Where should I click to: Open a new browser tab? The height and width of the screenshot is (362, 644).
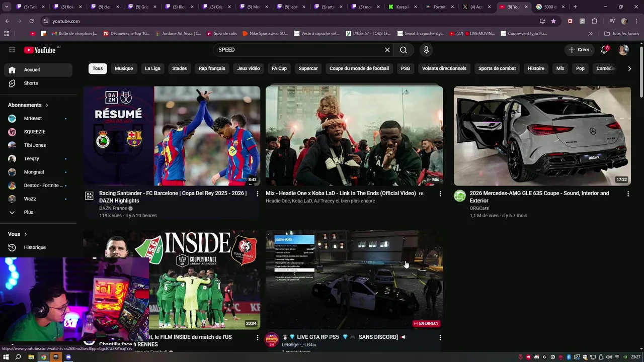(x=575, y=7)
